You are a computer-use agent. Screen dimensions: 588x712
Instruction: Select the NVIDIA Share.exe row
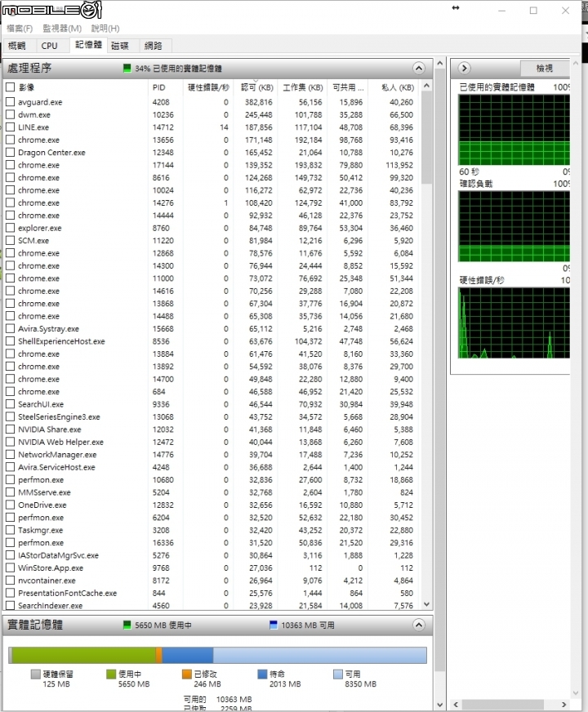(x=212, y=429)
